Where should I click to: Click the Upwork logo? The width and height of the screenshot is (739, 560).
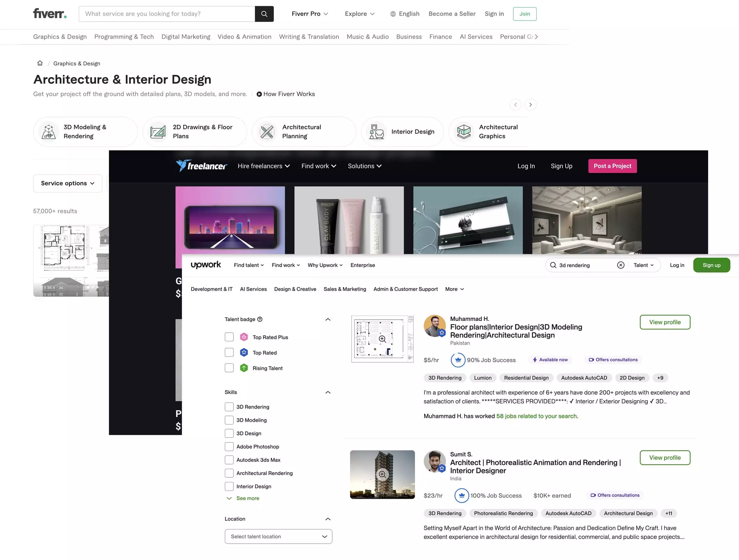[x=205, y=265]
